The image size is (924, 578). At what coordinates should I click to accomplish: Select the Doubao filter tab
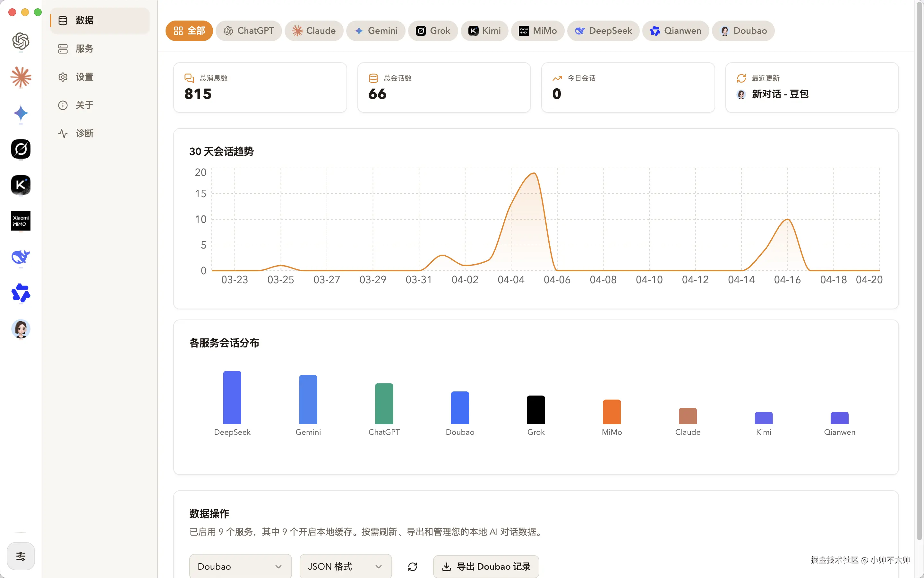743,31
